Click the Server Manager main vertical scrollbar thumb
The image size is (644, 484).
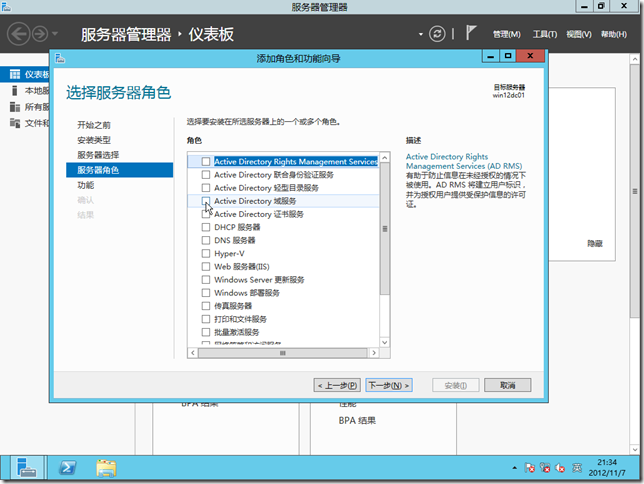pyautogui.click(x=635, y=191)
